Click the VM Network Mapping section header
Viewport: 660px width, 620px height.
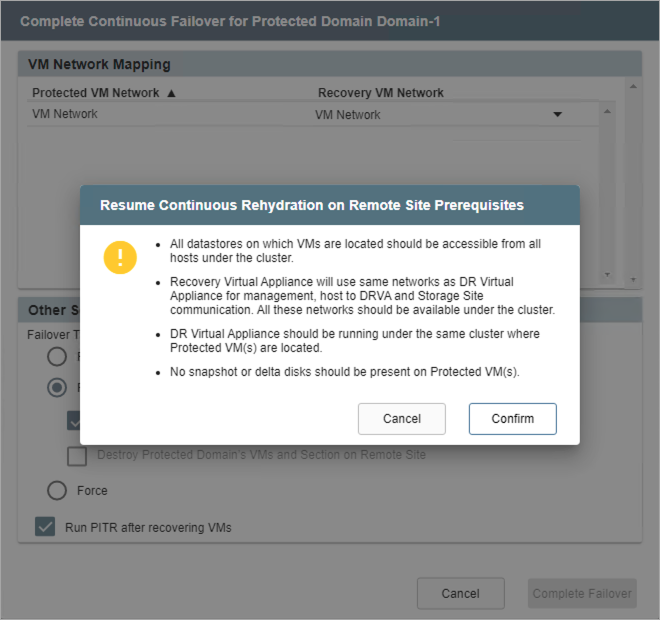pos(99,64)
